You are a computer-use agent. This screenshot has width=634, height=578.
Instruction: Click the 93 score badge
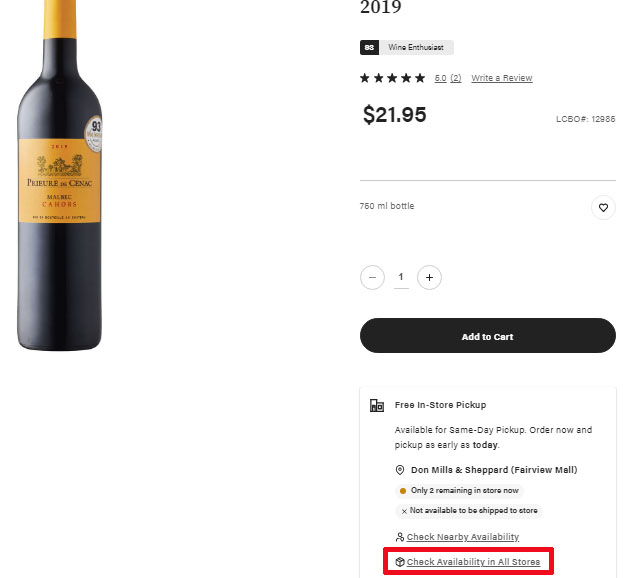point(369,47)
